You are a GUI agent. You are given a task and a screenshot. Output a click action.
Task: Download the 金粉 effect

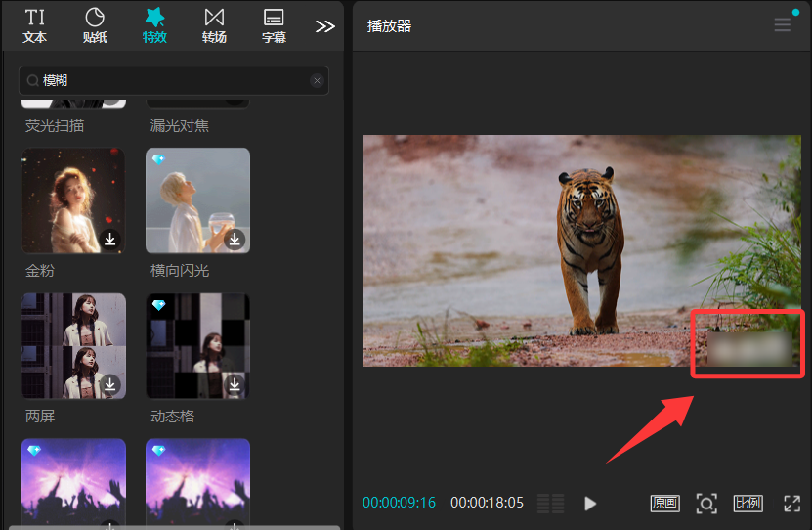[x=110, y=240]
